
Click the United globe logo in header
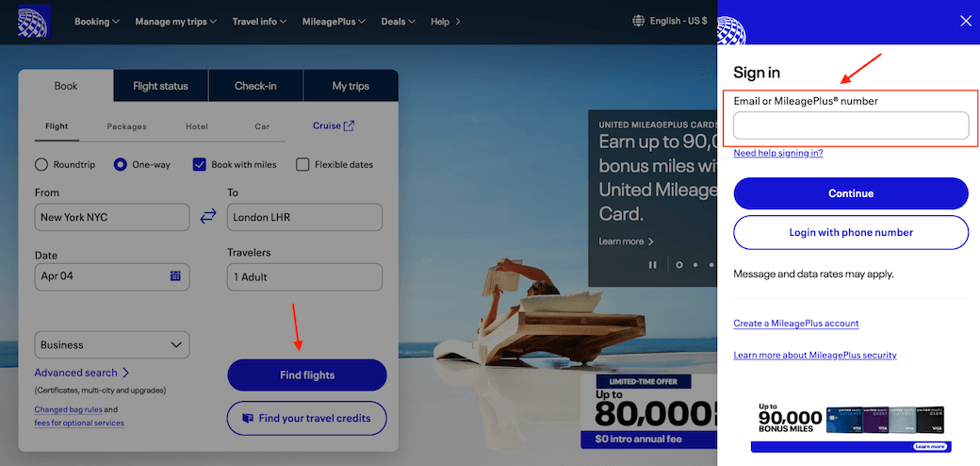tap(34, 21)
